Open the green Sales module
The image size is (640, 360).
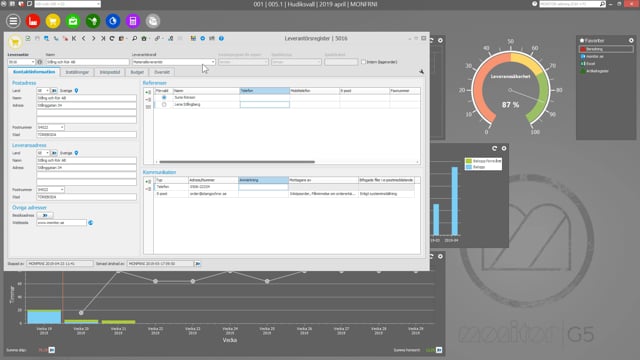coord(73,21)
